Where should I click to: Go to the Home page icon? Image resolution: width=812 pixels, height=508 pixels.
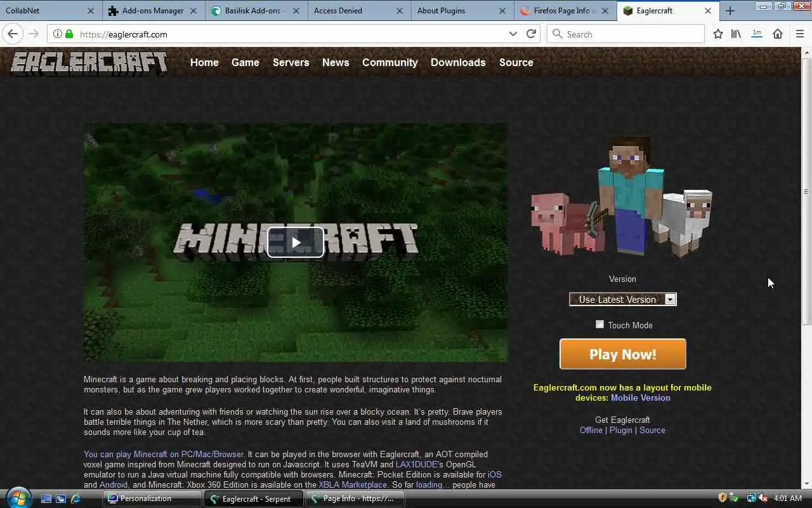click(778, 34)
